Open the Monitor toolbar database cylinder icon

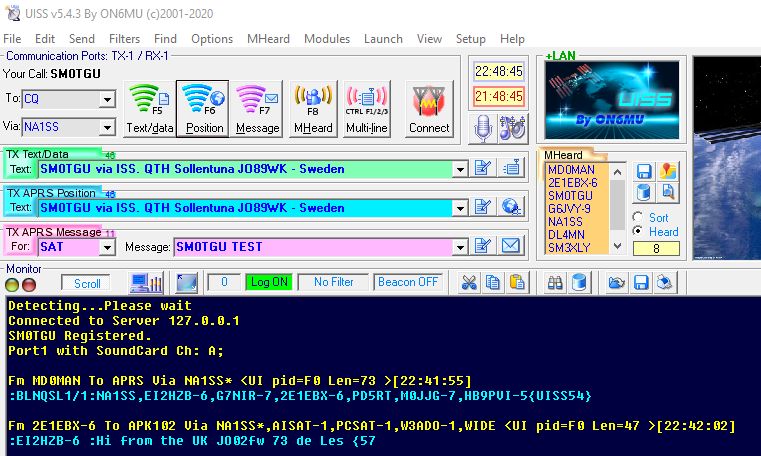579,283
